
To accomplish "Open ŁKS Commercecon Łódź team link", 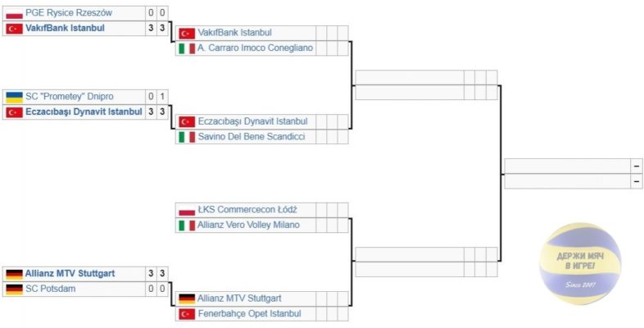I will (247, 210).
